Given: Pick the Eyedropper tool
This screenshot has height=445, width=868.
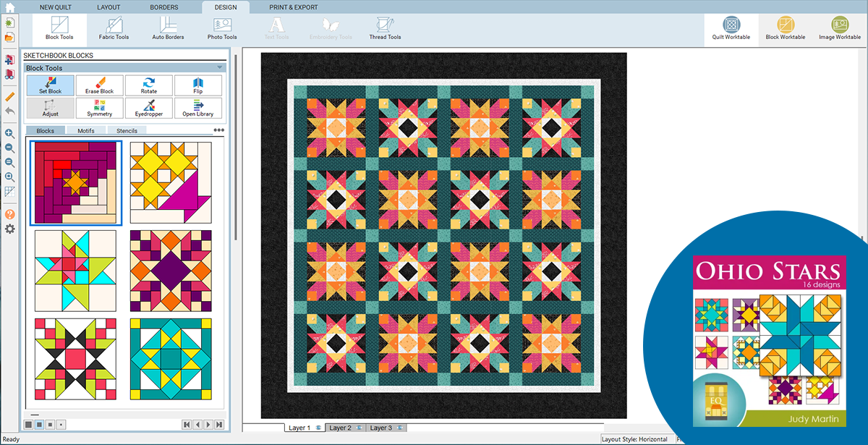Looking at the screenshot, I should coord(149,108).
